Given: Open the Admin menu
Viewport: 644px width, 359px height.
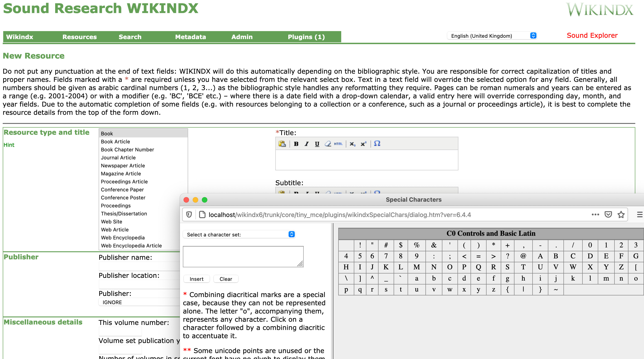Looking at the screenshot, I should coord(242,37).
